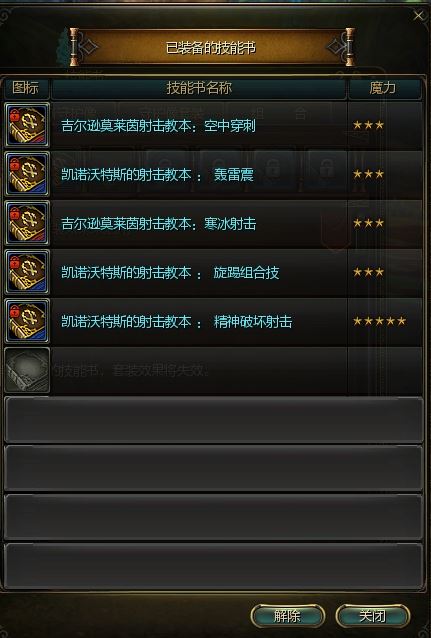Click the first empty slot below the list
The height and width of the screenshot is (638, 431).
(x=213, y=420)
